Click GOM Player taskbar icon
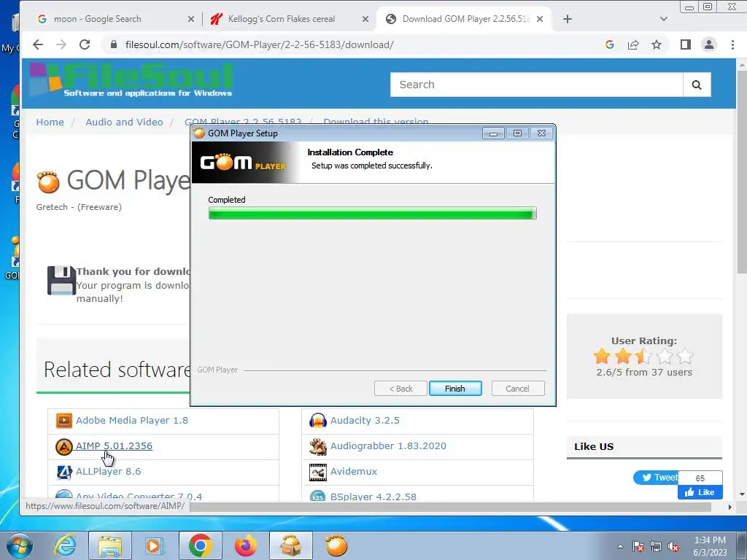This screenshot has width=747, height=560. pos(336,545)
